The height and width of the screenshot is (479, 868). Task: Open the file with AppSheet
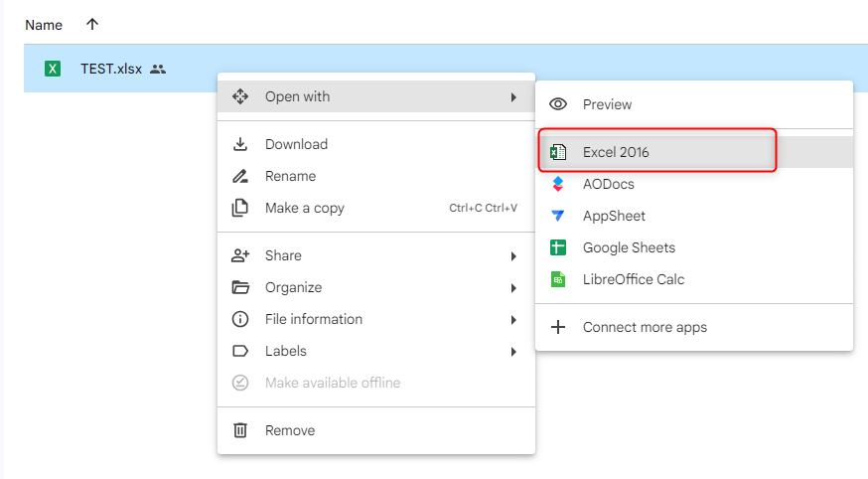point(694,216)
